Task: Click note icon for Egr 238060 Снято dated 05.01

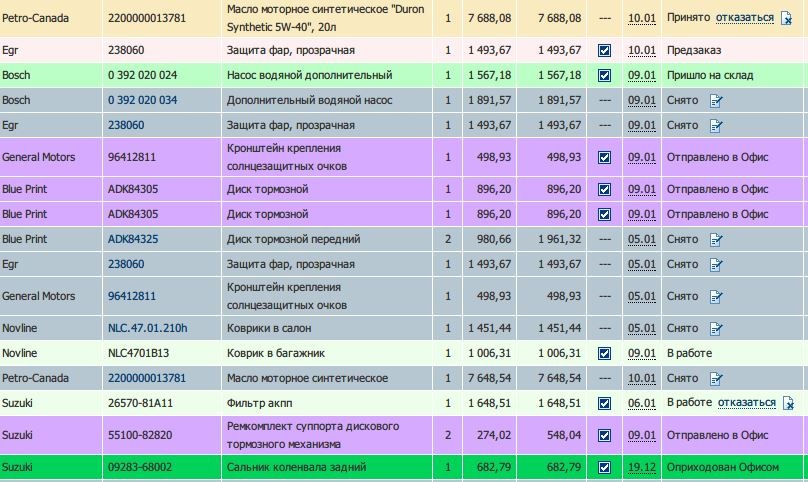Action: coord(716,264)
